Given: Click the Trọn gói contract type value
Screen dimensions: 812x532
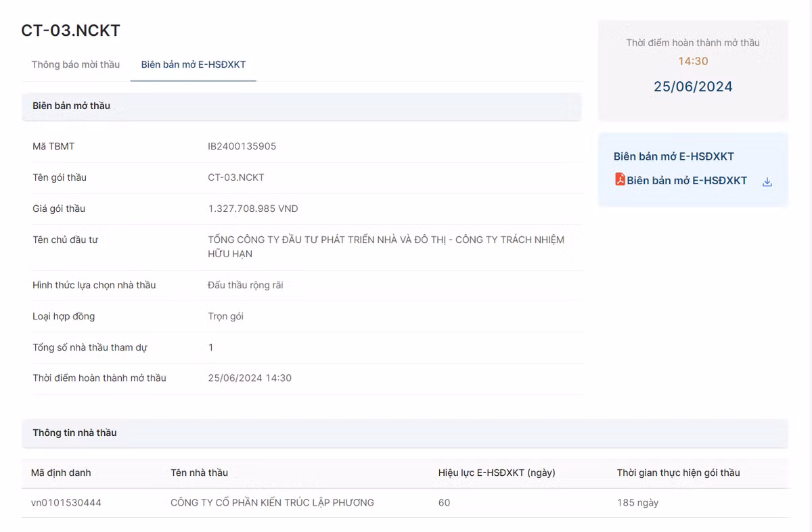Looking at the screenshot, I should pyautogui.click(x=225, y=316).
